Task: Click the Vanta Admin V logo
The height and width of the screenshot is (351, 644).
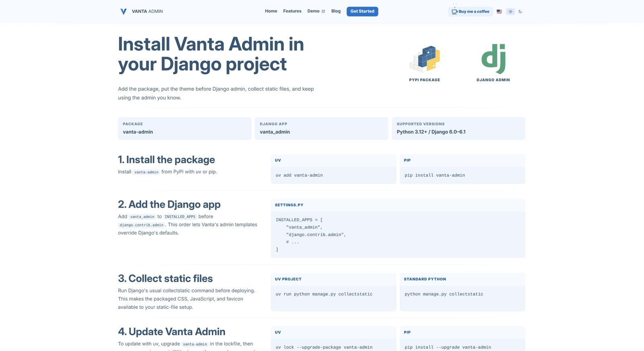Action: [124, 12]
